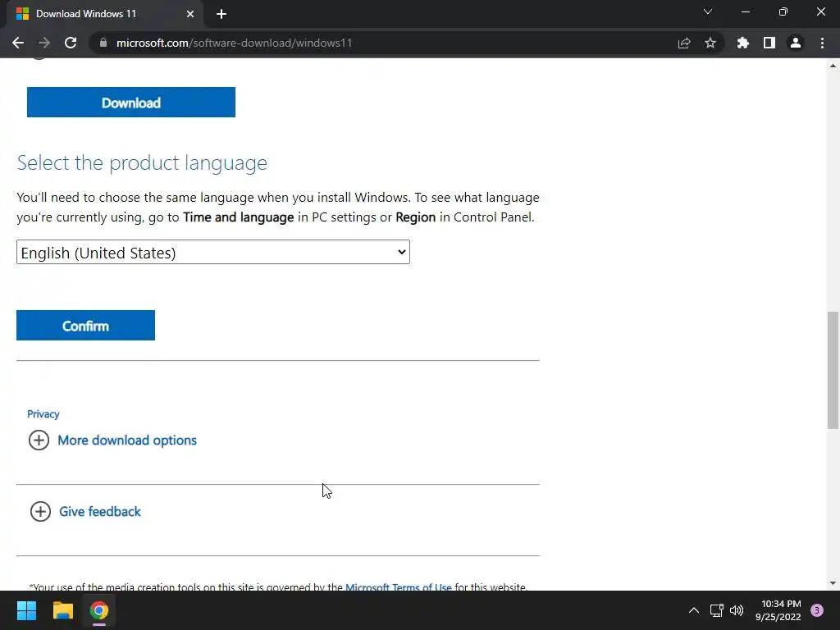Expand More download options
The height and width of the screenshot is (630, 840).
pos(112,441)
